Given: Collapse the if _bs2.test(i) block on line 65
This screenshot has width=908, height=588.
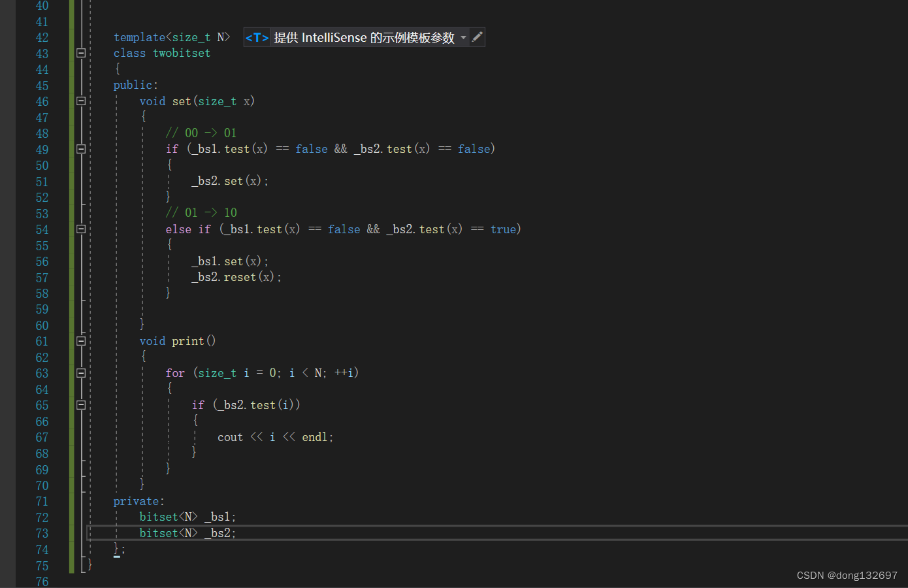Looking at the screenshot, I should pyautogui.click(x=81, y=405).
